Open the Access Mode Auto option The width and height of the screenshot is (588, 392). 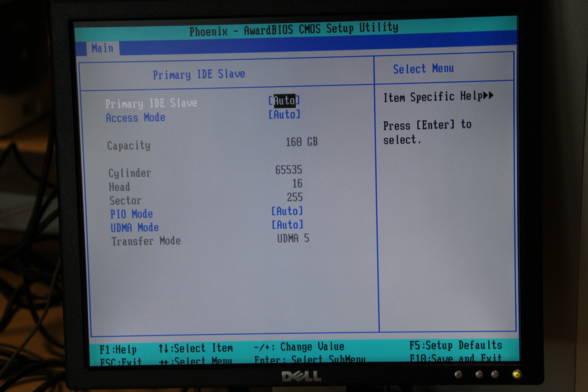tap(284, 115)
